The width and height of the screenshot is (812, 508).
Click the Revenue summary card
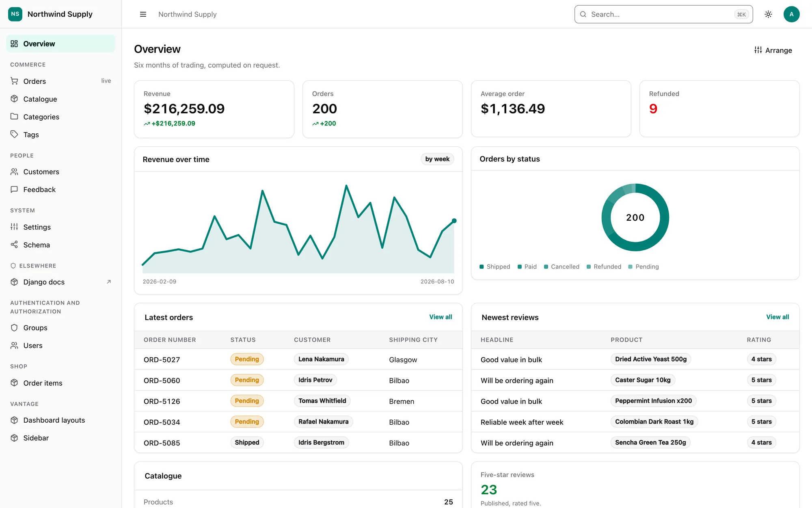point(214,109)
